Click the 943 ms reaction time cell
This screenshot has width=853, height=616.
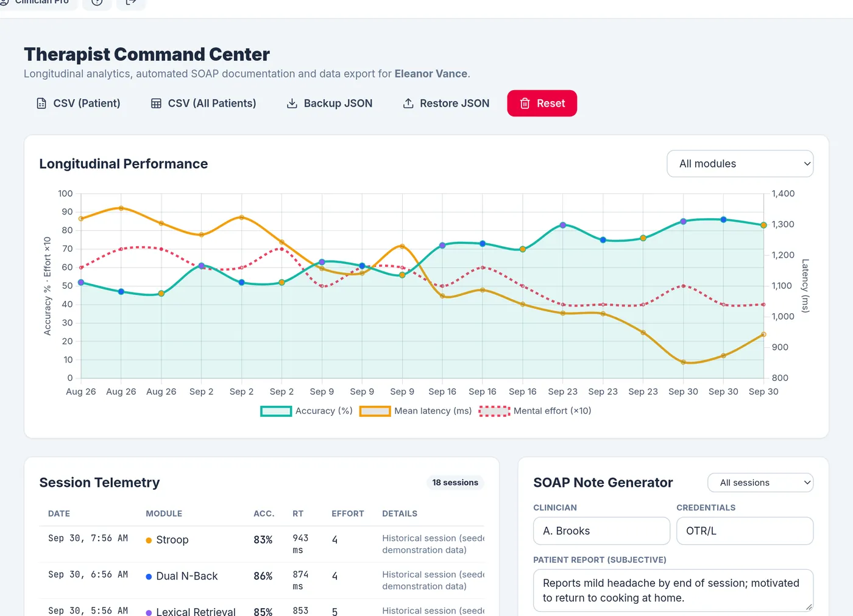(300, 544)
